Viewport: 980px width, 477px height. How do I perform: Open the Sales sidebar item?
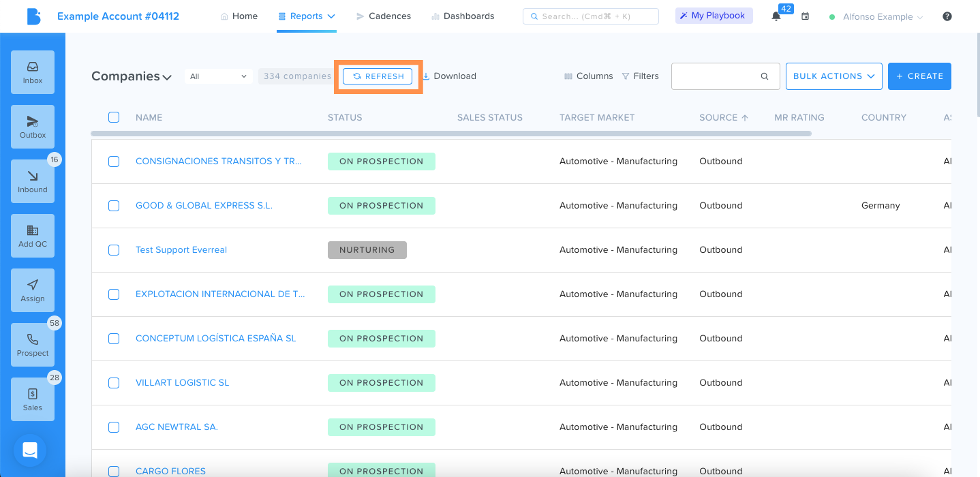(33, 399)
